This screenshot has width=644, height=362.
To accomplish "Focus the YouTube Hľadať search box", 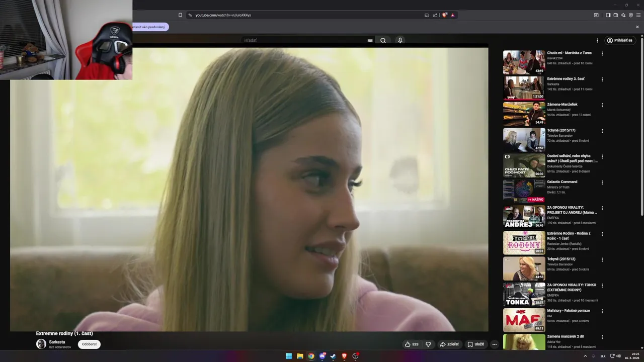I will [304, 40].
